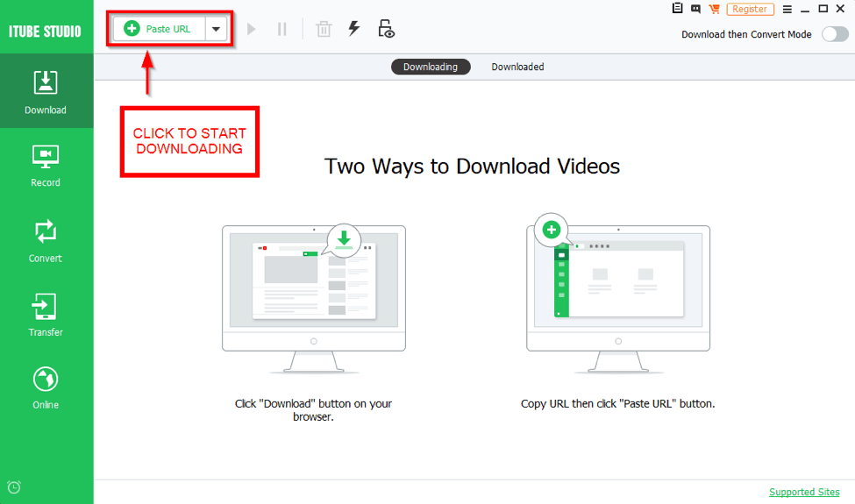Toggle Download then Convert Mode switch
The width and height of the screenshot is (855, 504).
click(835, 35)
